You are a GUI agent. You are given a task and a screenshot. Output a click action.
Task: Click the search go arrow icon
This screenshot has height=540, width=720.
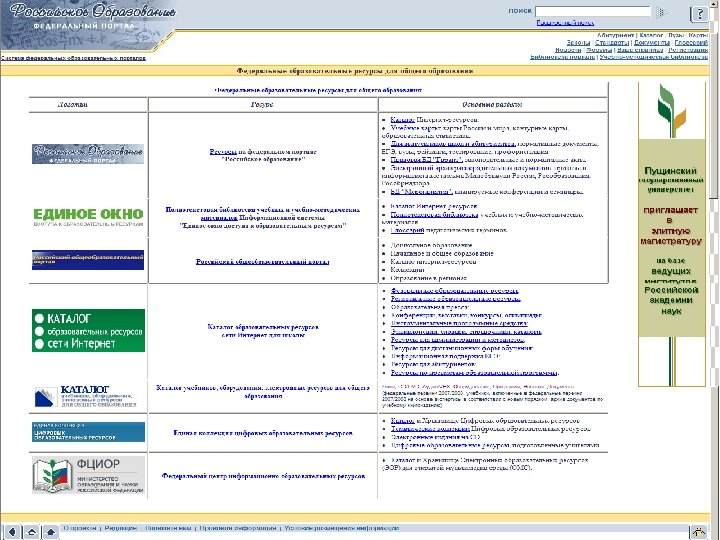pos(662,12)
